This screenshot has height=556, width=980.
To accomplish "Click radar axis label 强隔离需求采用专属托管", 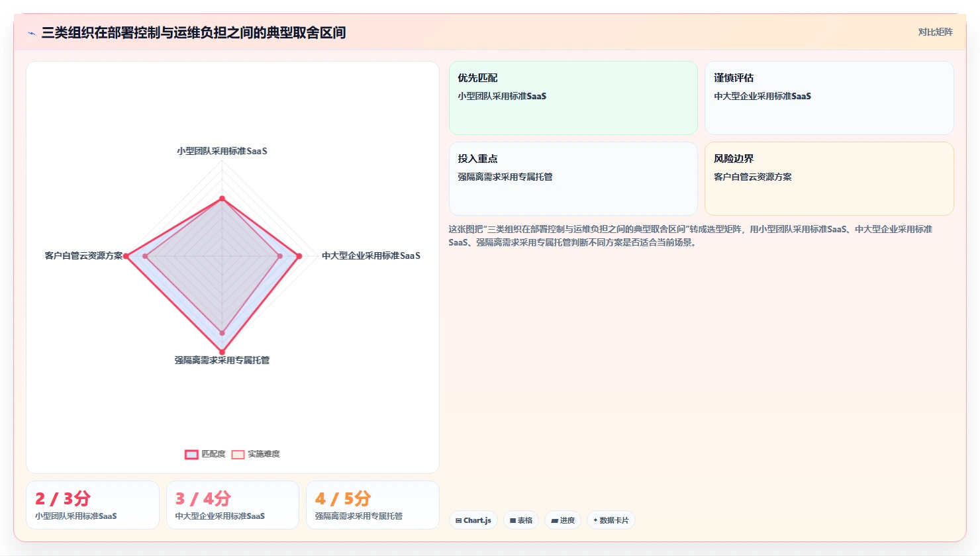I will (x=222, y=360).
